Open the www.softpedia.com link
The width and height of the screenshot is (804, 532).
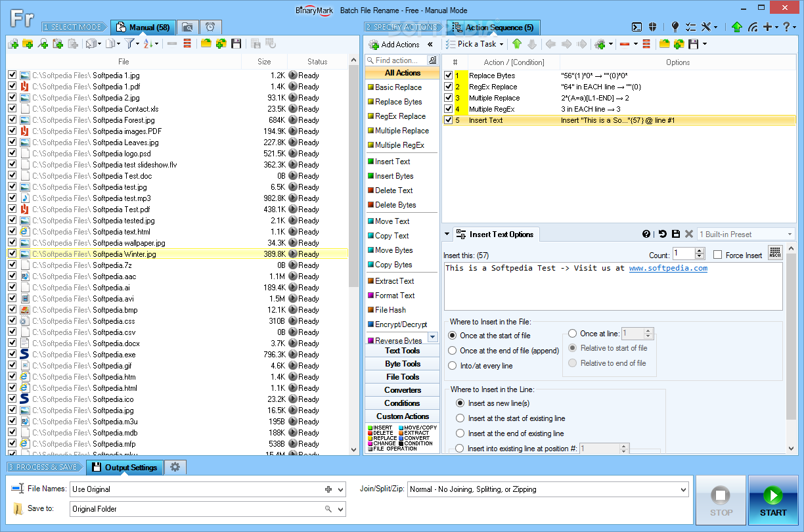pos(668,268)
